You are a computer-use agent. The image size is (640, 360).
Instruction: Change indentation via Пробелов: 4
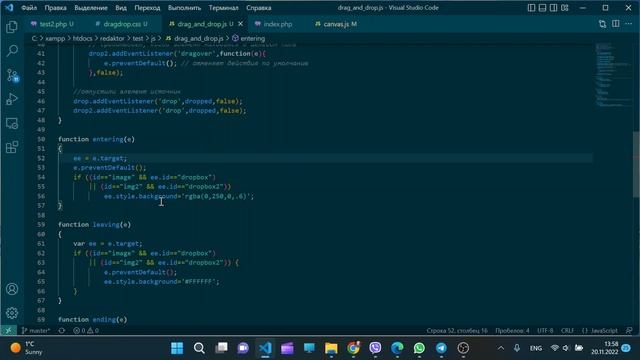point(512,331)
